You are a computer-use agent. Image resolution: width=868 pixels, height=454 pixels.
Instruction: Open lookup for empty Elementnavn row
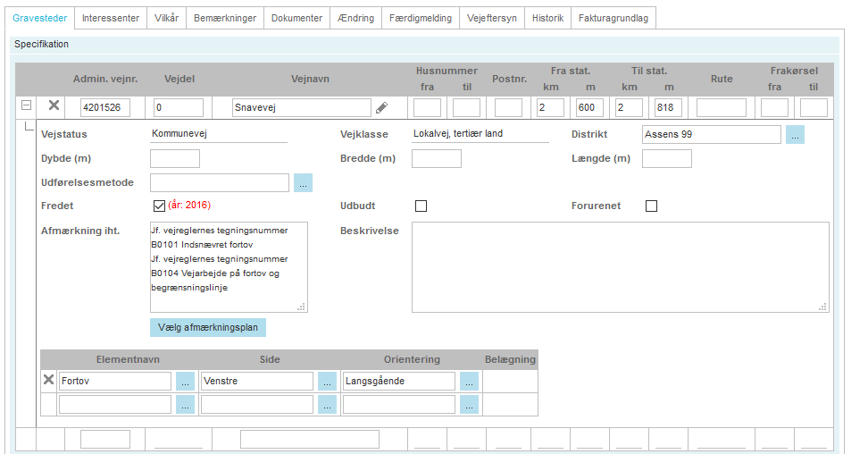point(185,405)
